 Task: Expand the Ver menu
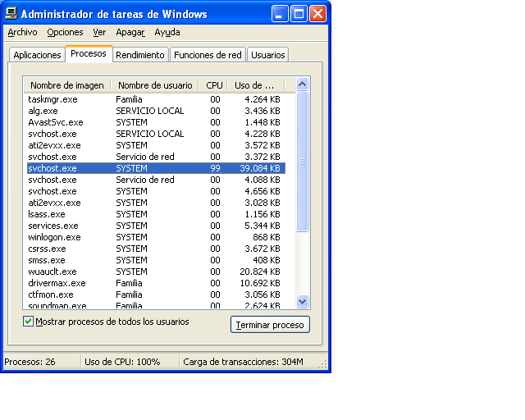pyautogui.click(x=99, y=32)
